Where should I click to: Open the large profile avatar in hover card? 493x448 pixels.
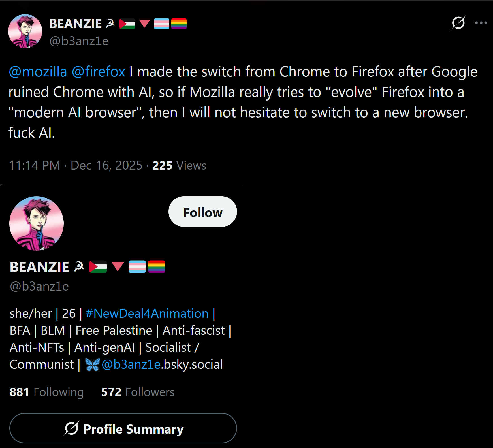point(37,223)
